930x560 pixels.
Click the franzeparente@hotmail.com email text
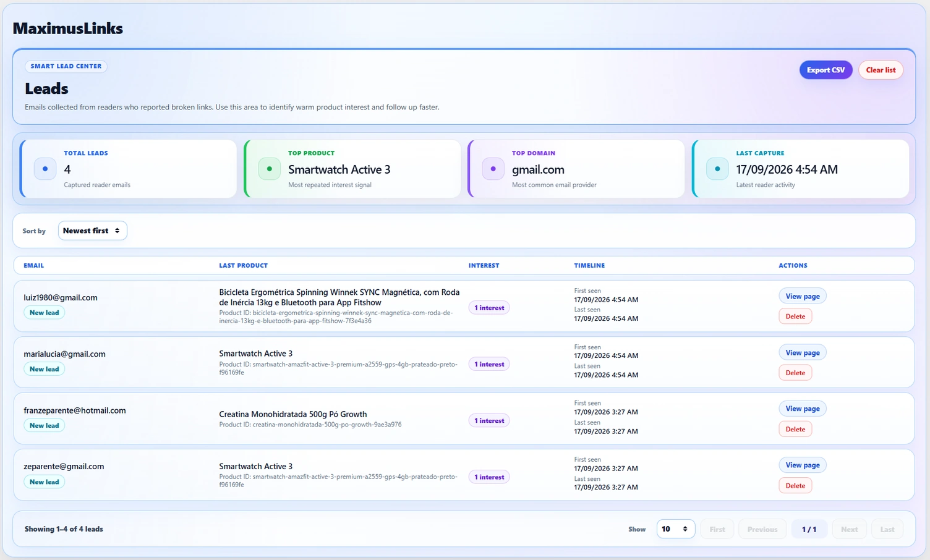click(x=75, y=410)
